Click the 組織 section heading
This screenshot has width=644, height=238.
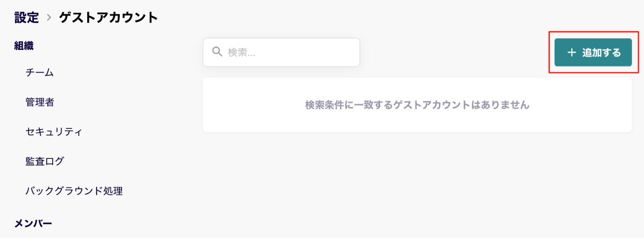point(24,46)
